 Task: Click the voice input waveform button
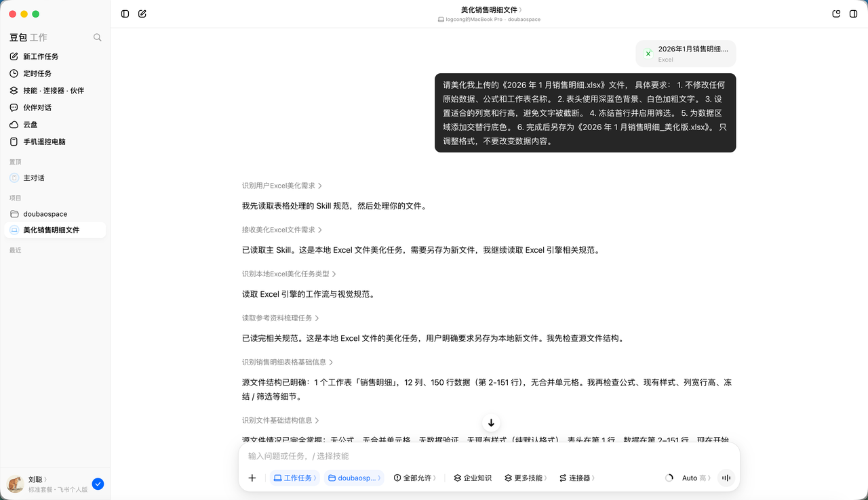click(x=726, y=478)
